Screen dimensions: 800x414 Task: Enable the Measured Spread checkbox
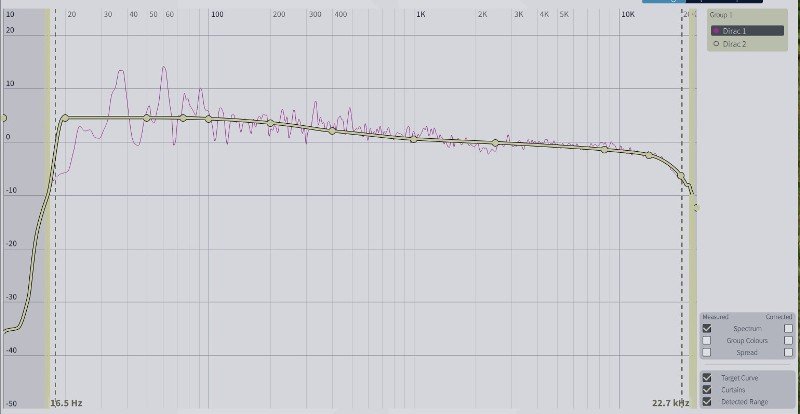coord(707,352)
